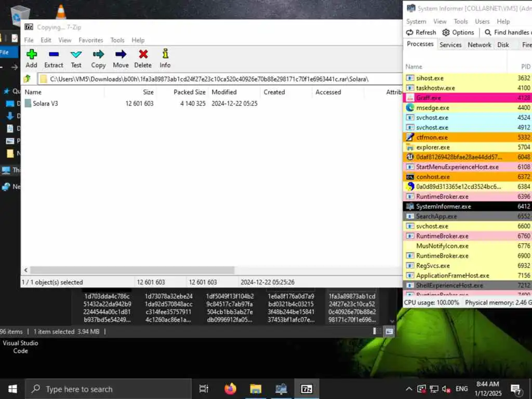
Task: Switch Explorer to large icons view
Action: 389,331
